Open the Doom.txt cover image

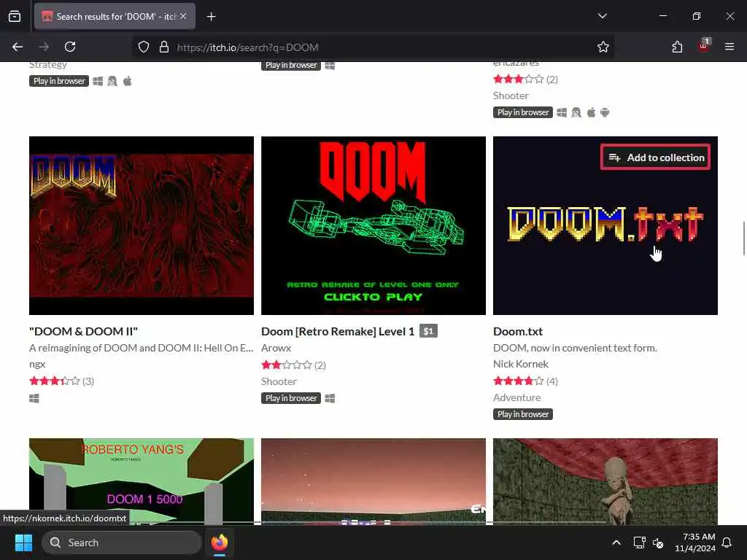pyautogui.click(x=605, y=225)
